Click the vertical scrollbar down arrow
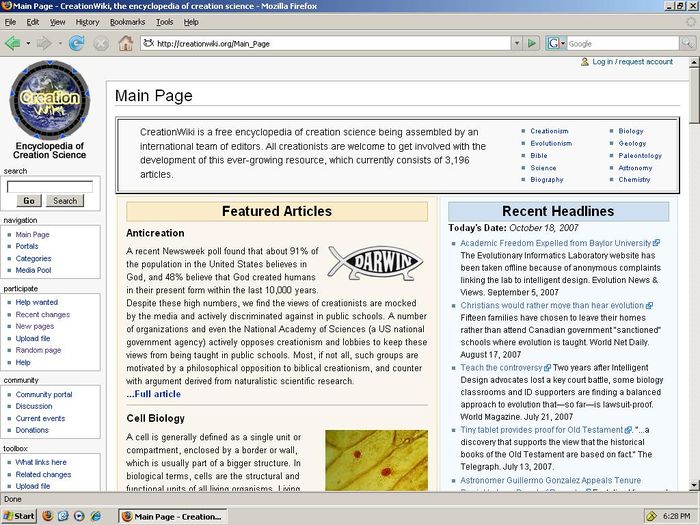Screen dimensions: 700x525 (693, 485)
